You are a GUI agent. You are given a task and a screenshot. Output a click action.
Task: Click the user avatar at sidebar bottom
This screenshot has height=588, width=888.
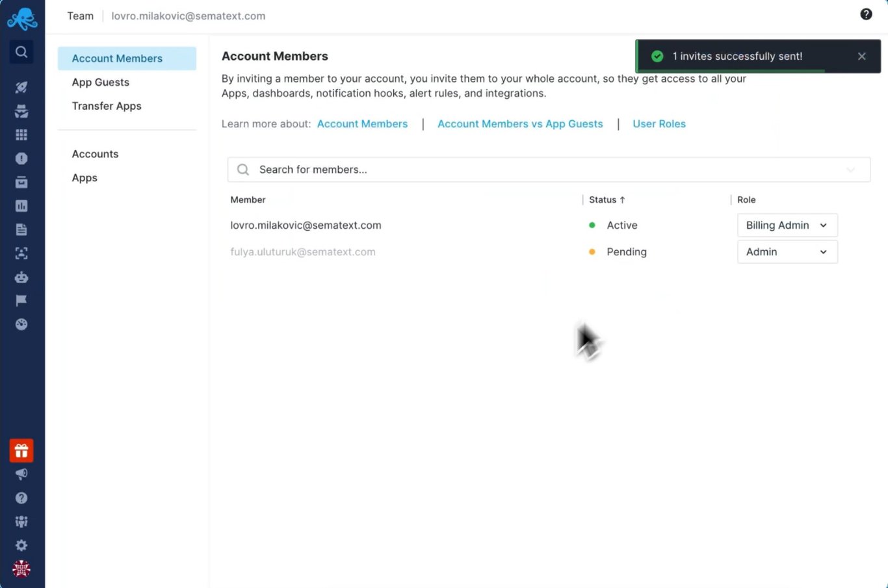[x=21, y=569]
